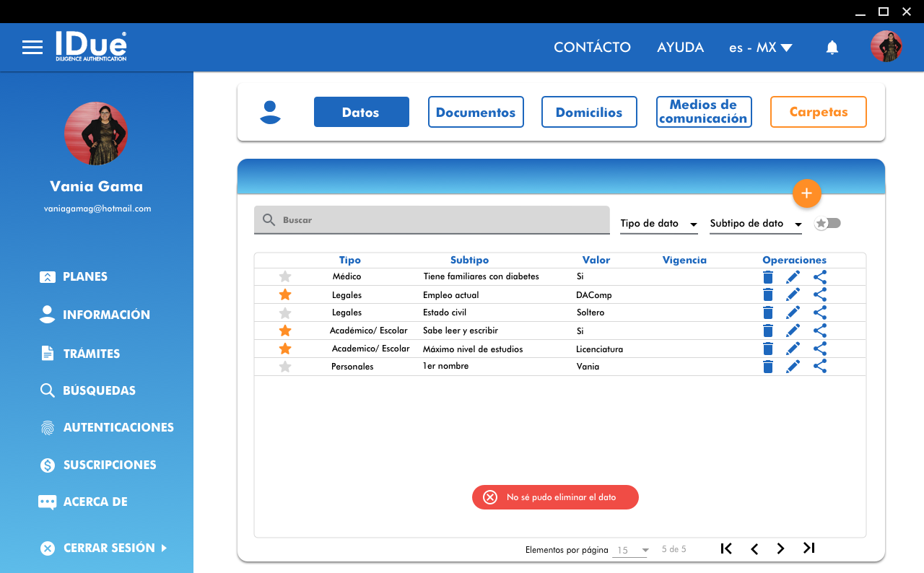This screenshot has height=573, width=924.
Task: Click the notifications bell icon
Action: (x=832, y=48)
